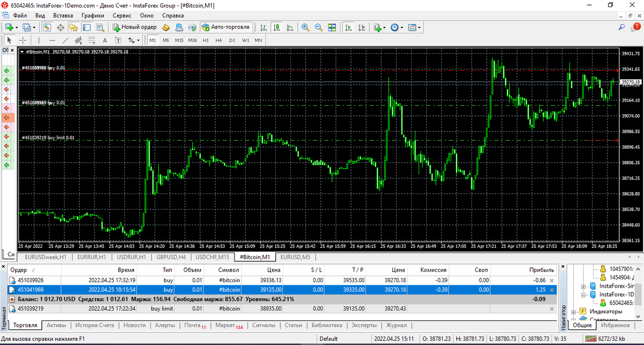Open the Strategy Tester magnifier icon
644x345 pixels.
(99, 27)
